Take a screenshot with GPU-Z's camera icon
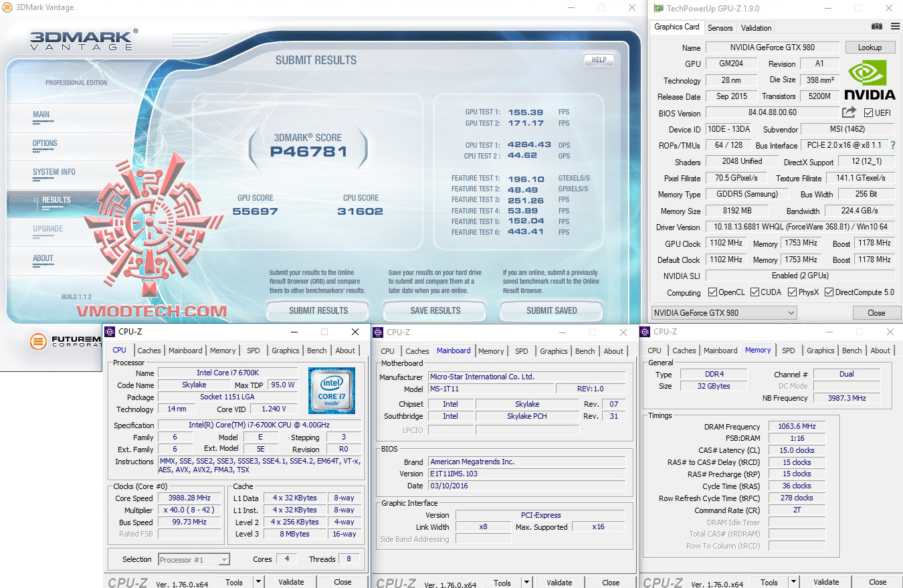 (876, 26)
